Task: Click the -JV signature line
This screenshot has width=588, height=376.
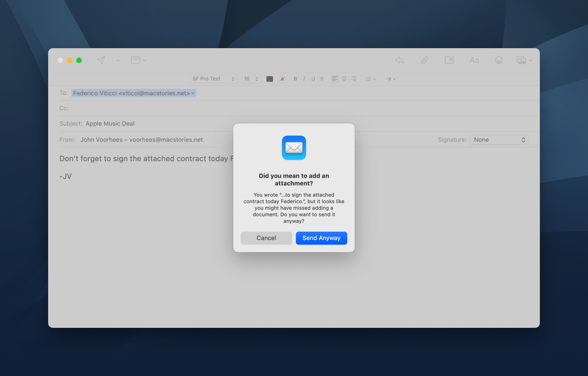Action: click(65, 176)
